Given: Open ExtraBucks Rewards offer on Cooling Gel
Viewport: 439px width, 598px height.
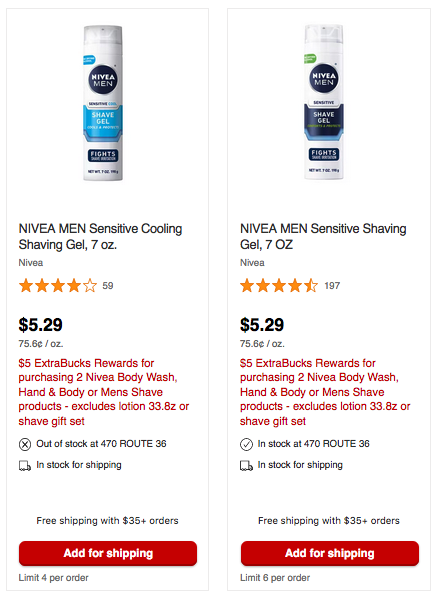Looking at the screenshot, I should 104,392.
